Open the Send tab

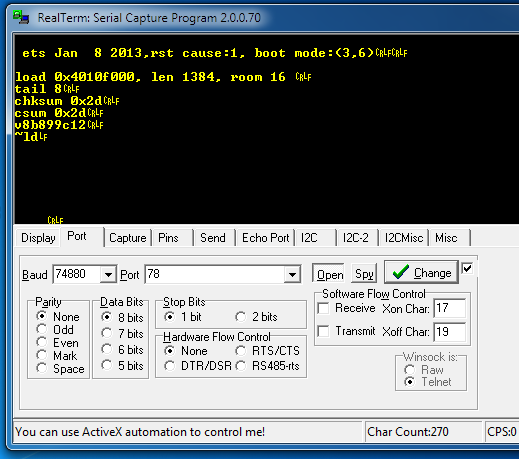[x=214, y=238]
